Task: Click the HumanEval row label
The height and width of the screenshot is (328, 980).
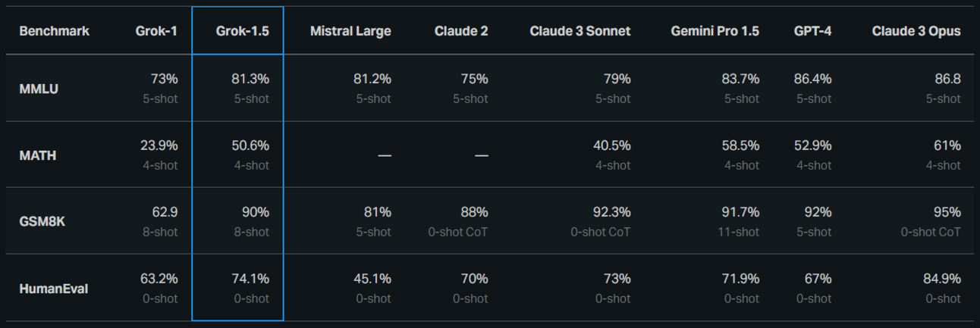Action: [53, 289]
